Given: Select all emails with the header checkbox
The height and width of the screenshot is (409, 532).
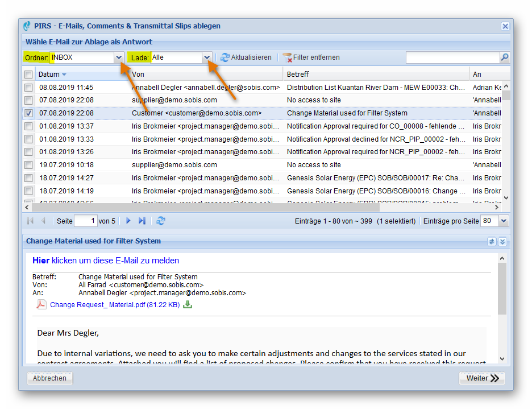Looking at the screenshot, I should click(28, 74).
